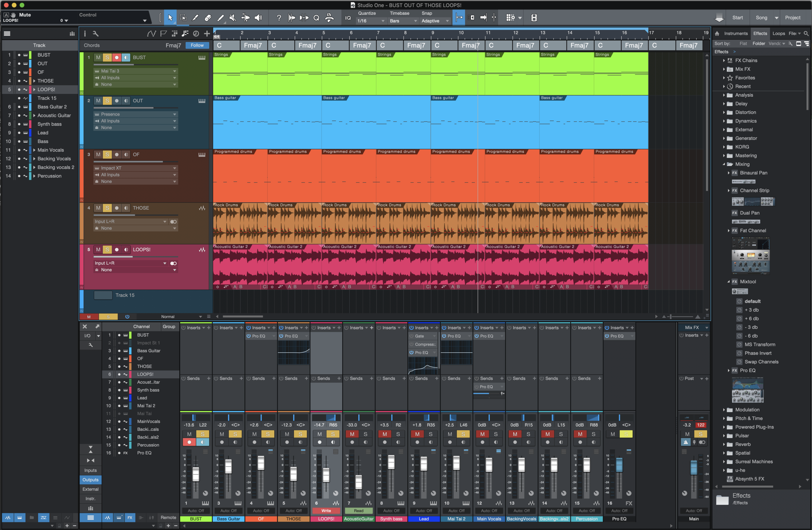This screenshot has height=530, width=812.
Task: Select the +3 db Mixtool preset
Action: click(x=751, y=310)
